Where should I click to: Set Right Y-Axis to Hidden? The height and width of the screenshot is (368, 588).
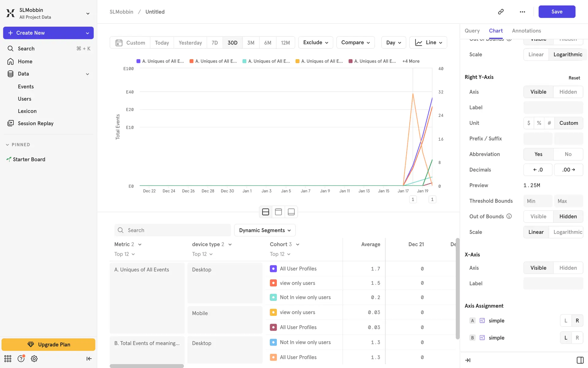(x=568, y=92)
